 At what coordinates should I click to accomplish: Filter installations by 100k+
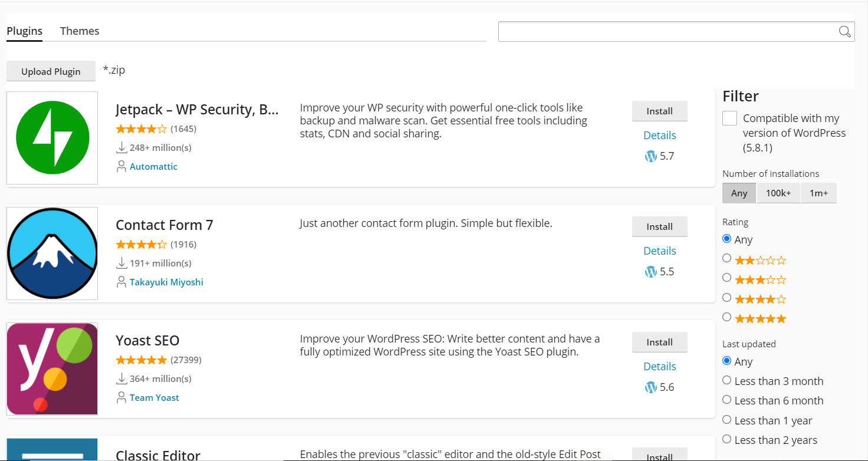(778, 193)
